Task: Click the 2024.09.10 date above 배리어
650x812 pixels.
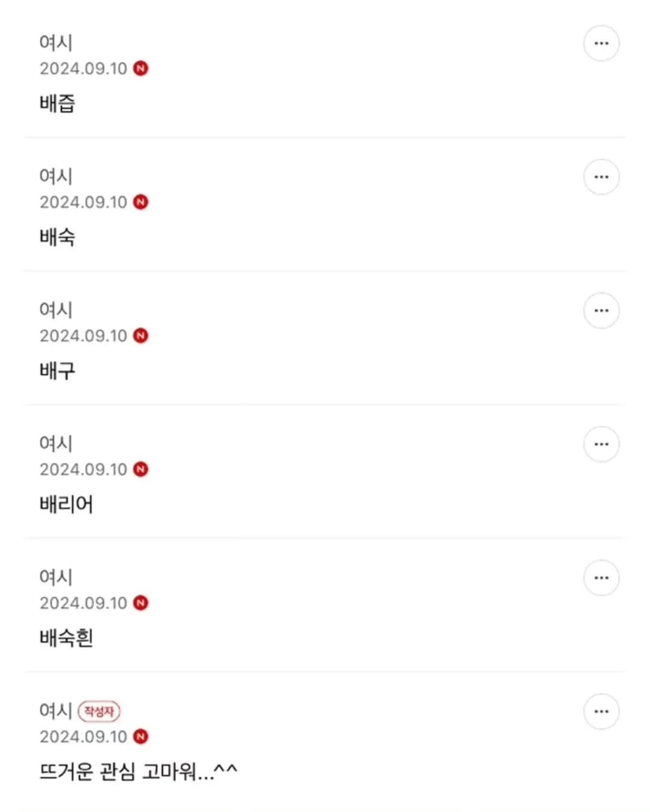Action: (x=84, y=469)
